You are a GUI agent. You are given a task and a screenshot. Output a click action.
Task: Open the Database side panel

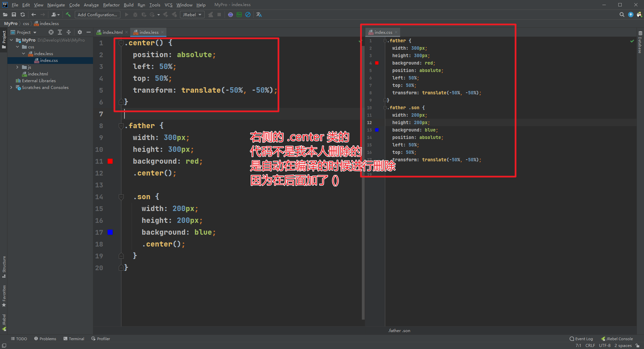click(640, 42)
